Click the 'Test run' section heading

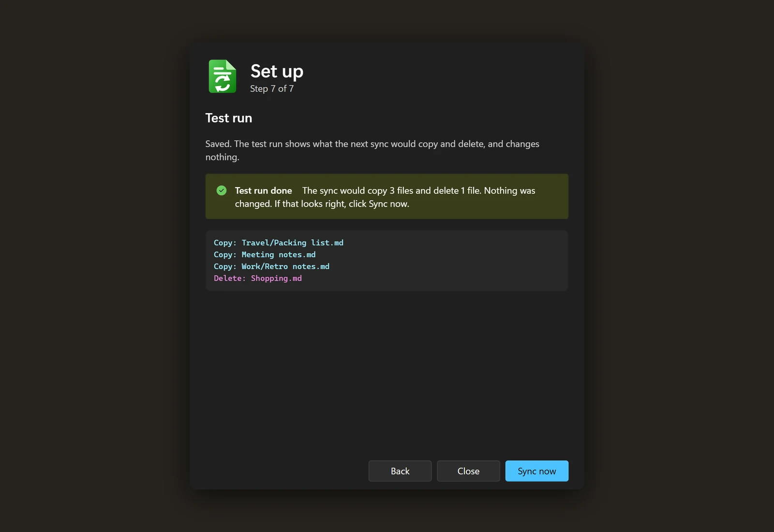point(229,118)
